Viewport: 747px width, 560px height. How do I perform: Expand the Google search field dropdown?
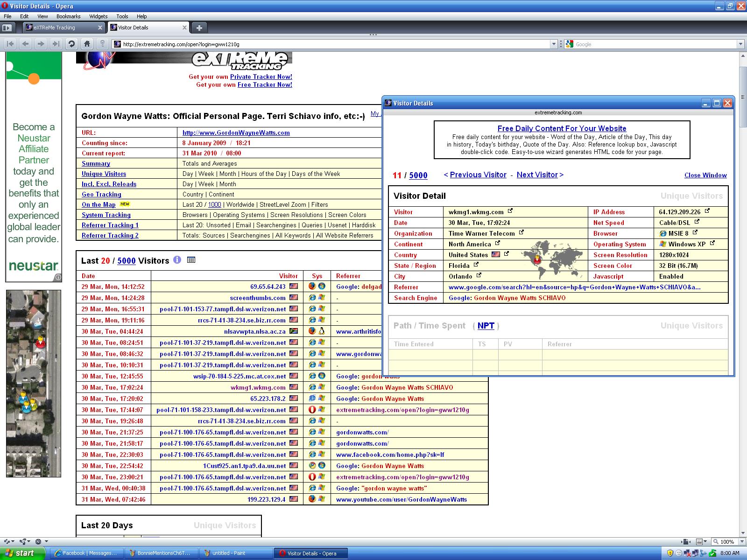[x=740, y=44]
